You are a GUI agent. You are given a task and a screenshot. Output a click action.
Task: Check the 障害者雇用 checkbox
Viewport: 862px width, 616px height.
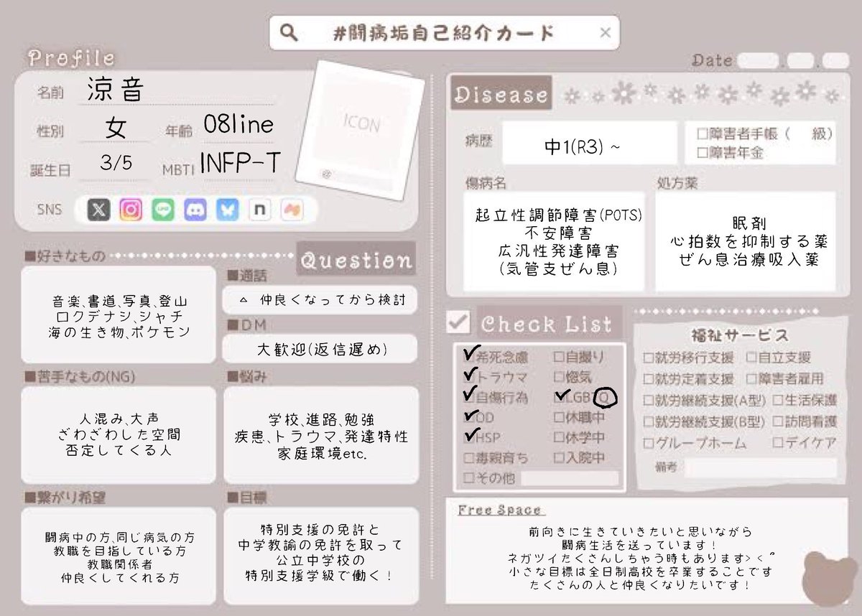click(x=751, y=379)
